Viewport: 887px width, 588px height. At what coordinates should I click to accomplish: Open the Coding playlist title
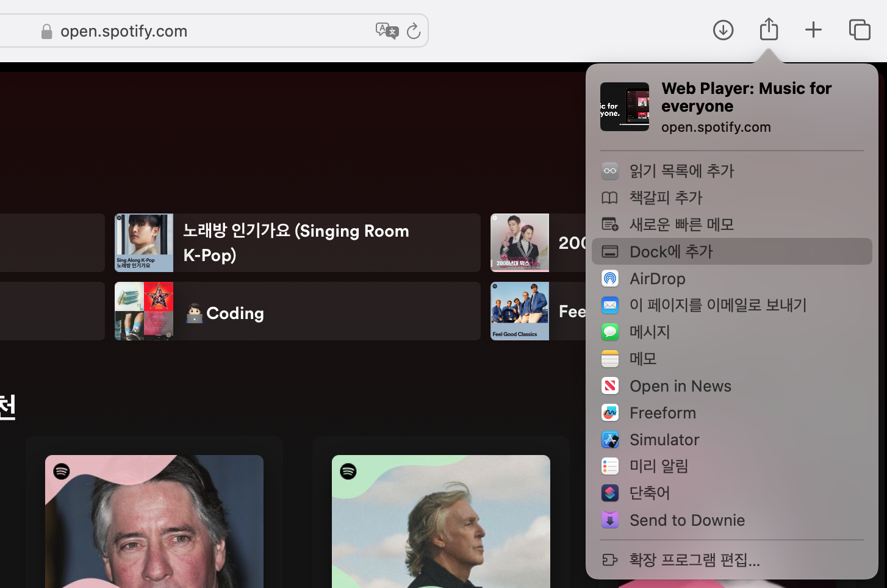pyautogui.click(x=224, y=313)
